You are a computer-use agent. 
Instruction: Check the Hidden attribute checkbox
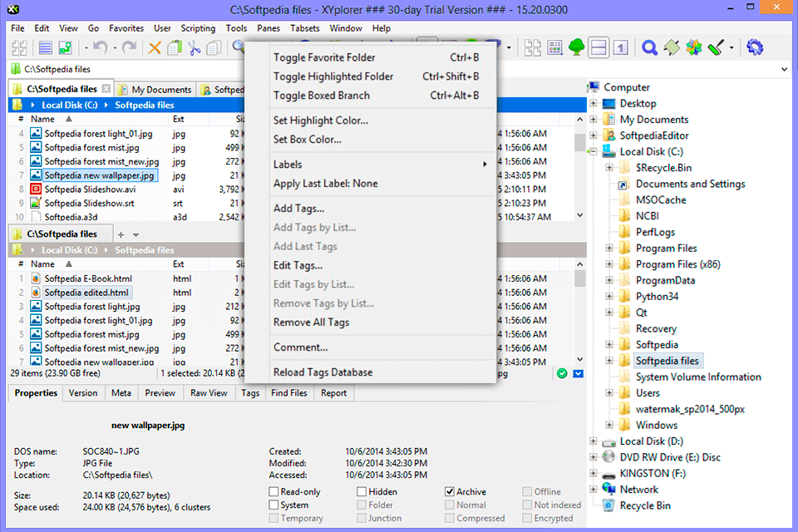click(363, 491)
